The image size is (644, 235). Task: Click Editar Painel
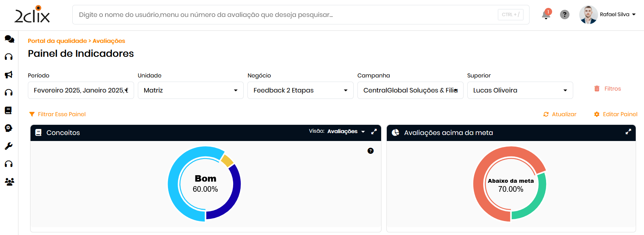[616, 114]
